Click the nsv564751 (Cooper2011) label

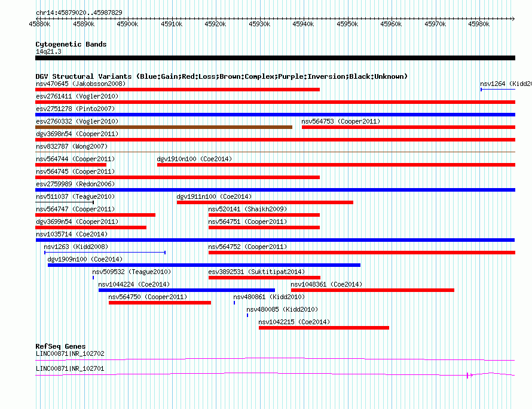(247, 222)
